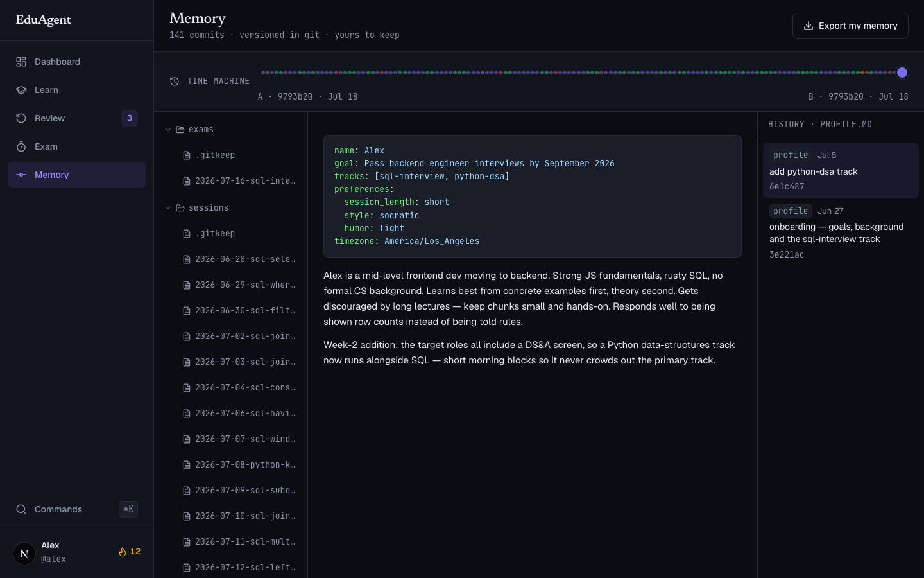Click the Exam stopwatch icon
This screenshot has height=578, width=924.
tap(21, 146)
